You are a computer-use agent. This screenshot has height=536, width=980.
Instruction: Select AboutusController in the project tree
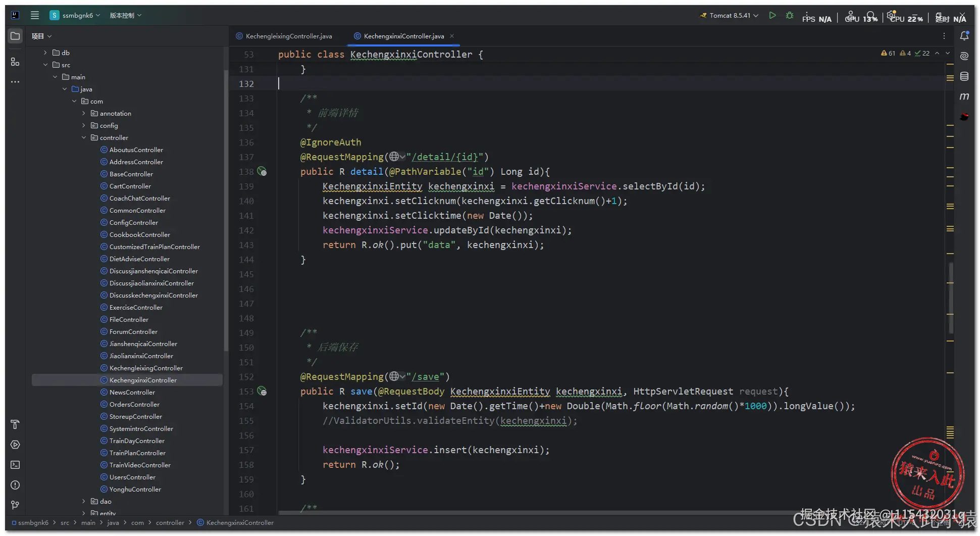(x=132, y=150)
